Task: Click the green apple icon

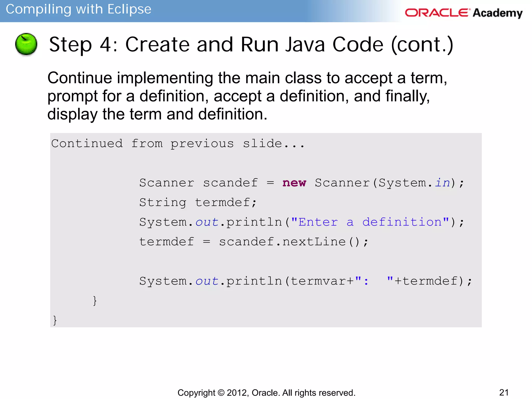Action: 26,44
